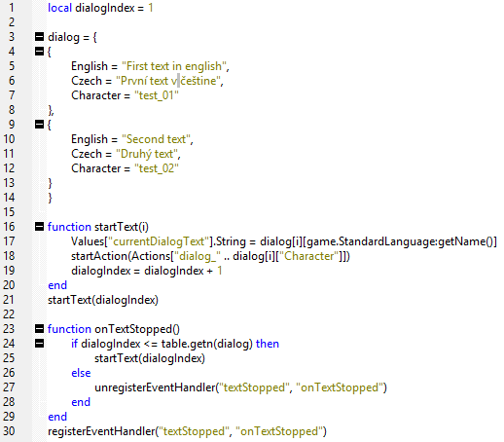Click the else keyword on line 26
The height and width of the screenshot is (442, 504).
(81, 373)
